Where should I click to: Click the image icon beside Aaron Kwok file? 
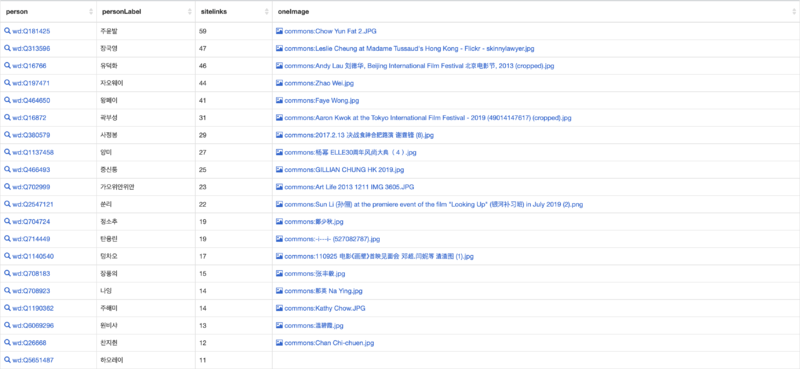click(279, 118)
